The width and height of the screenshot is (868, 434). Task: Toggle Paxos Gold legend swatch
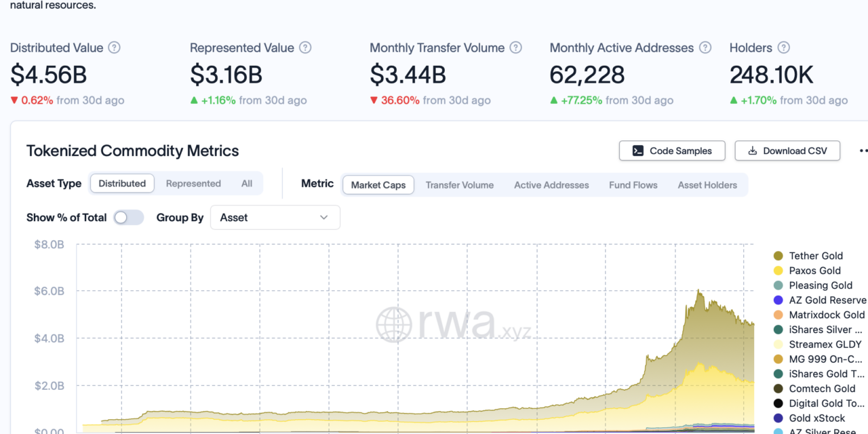pyautogui.click(x=778, y=271)
